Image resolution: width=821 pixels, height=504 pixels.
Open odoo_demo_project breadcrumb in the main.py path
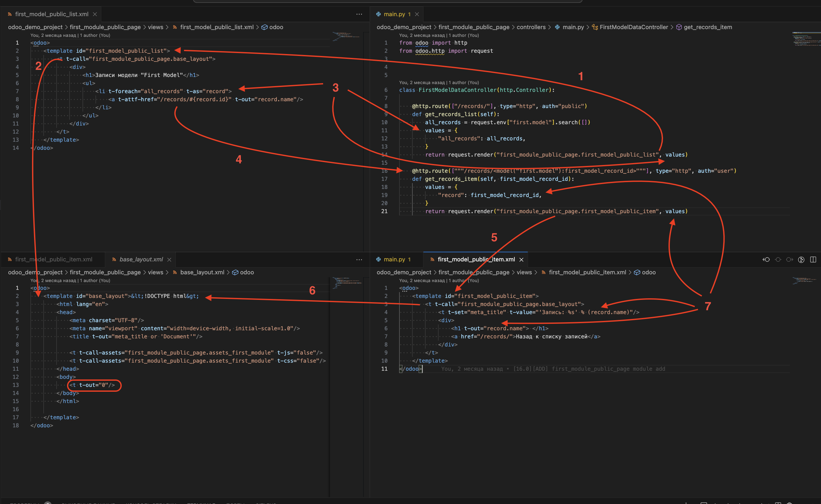[x=404, y=27]
